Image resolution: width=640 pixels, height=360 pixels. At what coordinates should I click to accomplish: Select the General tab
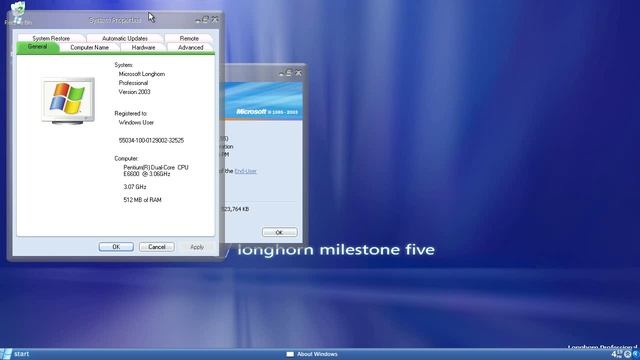pyautogui.click(x=37, y=47)
